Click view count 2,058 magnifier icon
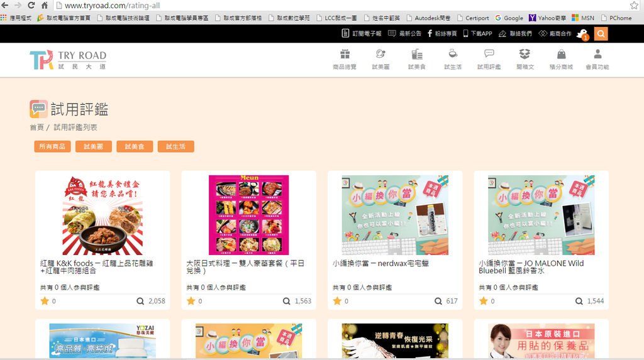 (140, 302)
